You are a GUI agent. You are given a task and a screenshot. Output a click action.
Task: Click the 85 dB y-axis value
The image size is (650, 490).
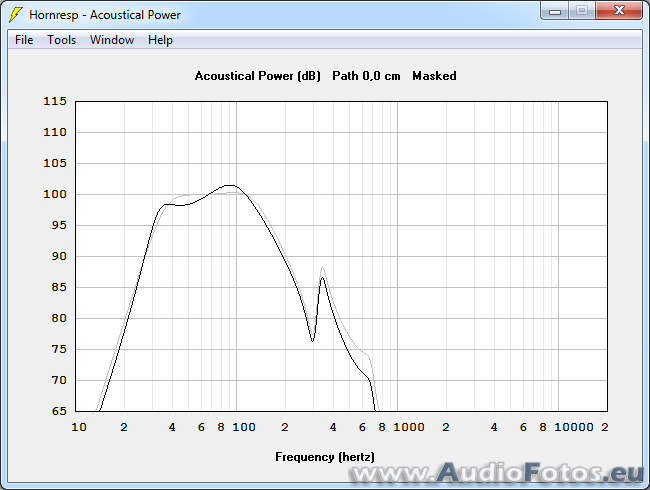(x=58, y=287)
